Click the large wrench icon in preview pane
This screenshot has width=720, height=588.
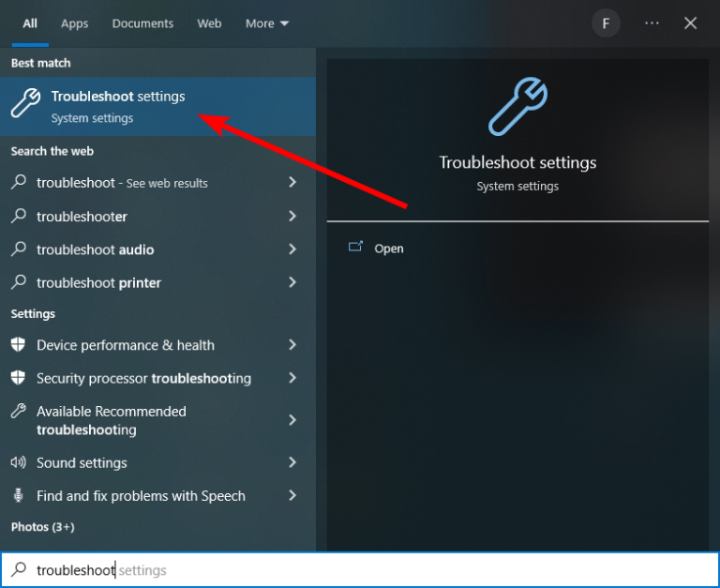517,106
